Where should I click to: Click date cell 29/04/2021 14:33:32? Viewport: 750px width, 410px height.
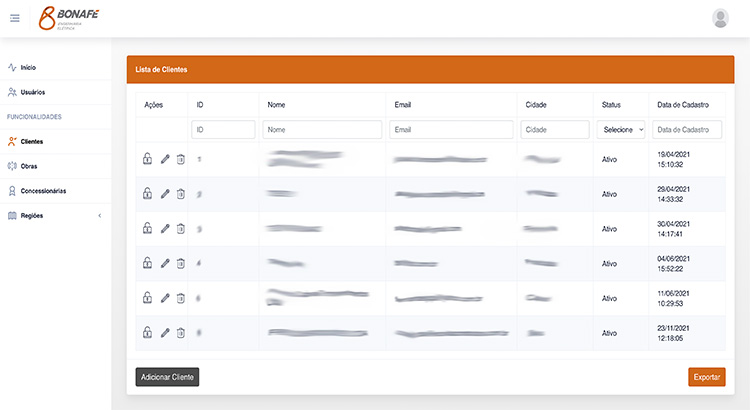(x=673, y=194)
